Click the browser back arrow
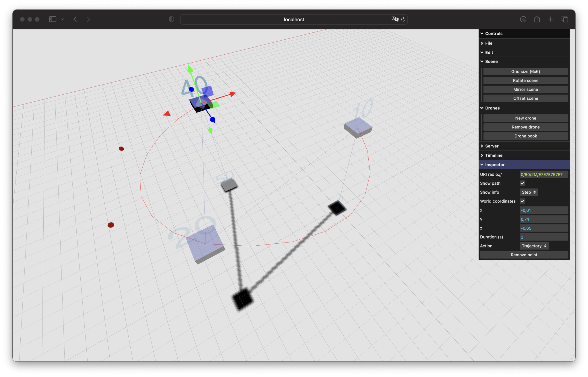 tap(75, 19)
